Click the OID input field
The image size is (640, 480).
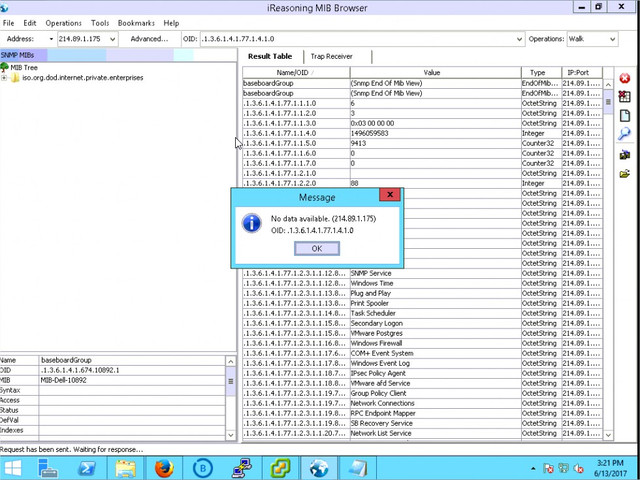pyautogui.click(x=358, y=39)
